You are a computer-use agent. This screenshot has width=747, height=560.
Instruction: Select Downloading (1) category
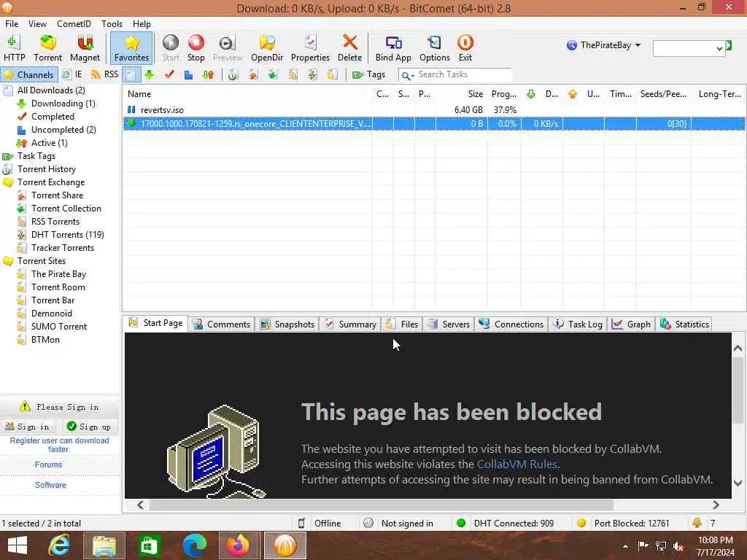pos(63,104)
